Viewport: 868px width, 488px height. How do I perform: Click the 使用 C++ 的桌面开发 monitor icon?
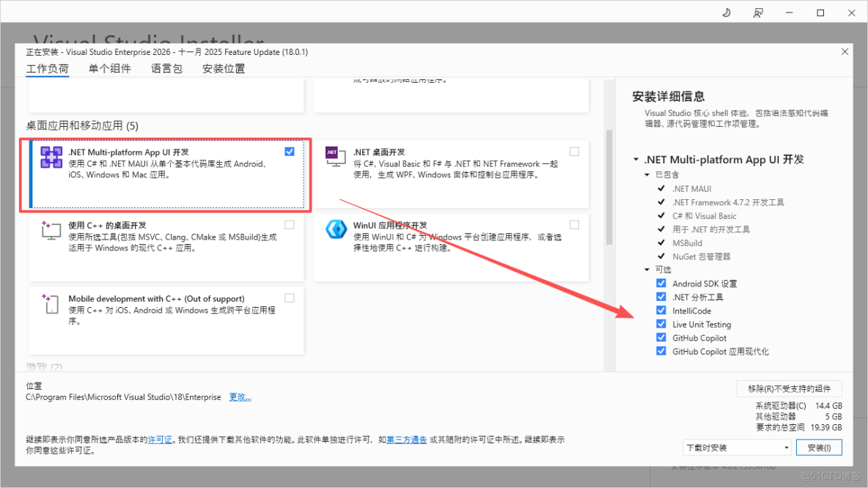tap(51, 231)
